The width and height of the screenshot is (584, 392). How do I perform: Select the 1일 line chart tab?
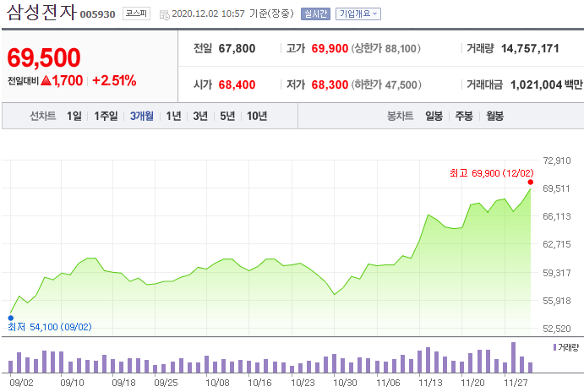(74, 116)
